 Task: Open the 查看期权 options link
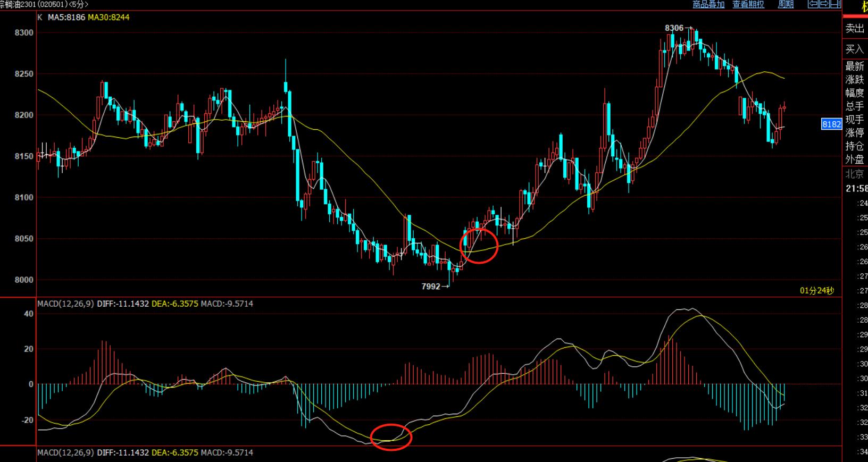748,4
